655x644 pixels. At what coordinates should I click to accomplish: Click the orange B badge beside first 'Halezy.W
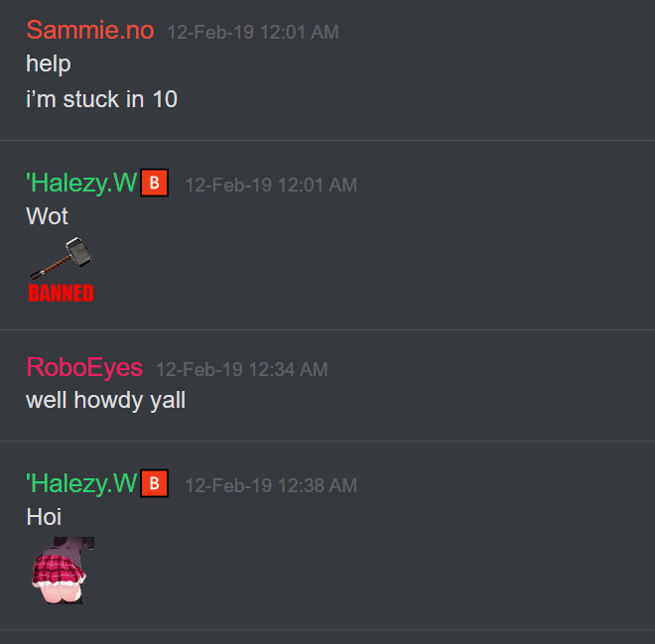[154, 183]
